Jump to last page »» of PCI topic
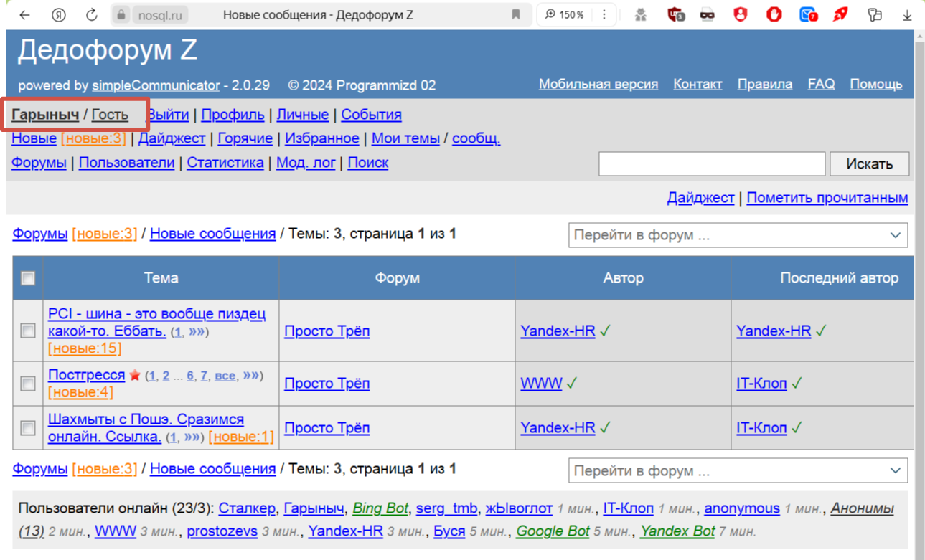Screen dimensions: 925x560 pyautogui.click(x=197, y=332)
